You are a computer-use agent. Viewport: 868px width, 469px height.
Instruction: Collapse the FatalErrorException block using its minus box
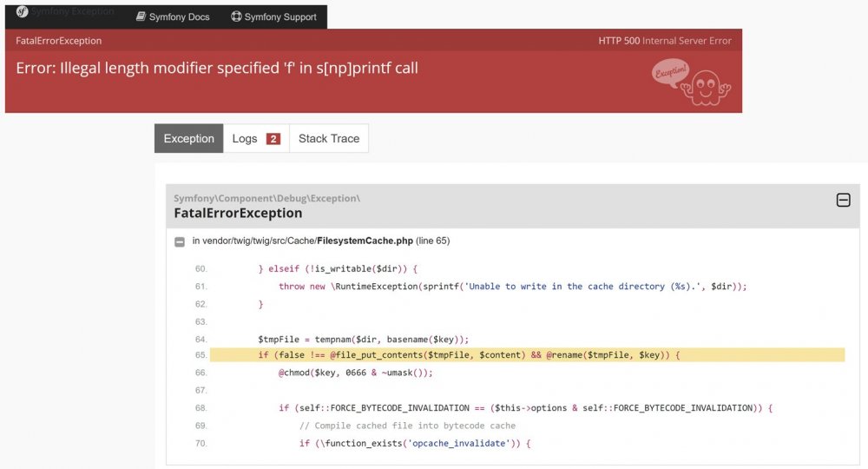pos(843,201)
